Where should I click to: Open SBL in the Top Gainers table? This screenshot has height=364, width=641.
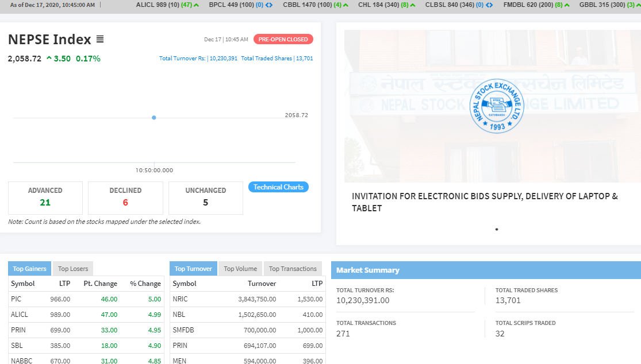[x=17, y=346]
